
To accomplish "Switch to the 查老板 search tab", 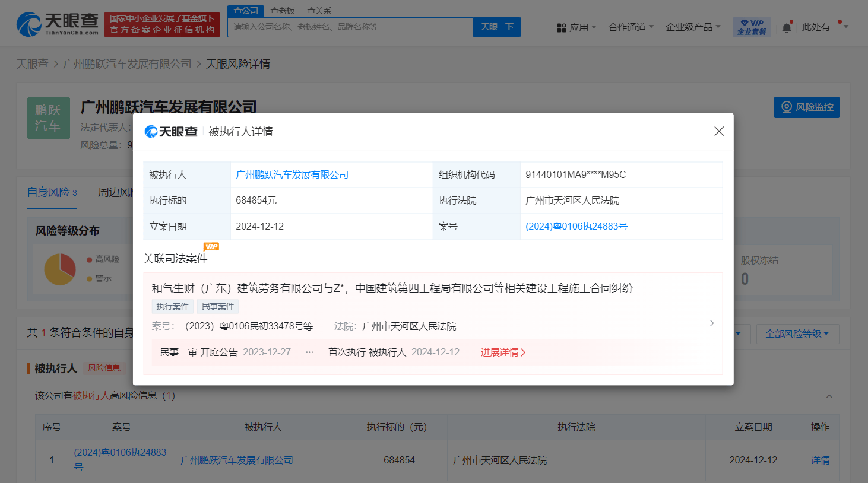I will pos(283,11).
